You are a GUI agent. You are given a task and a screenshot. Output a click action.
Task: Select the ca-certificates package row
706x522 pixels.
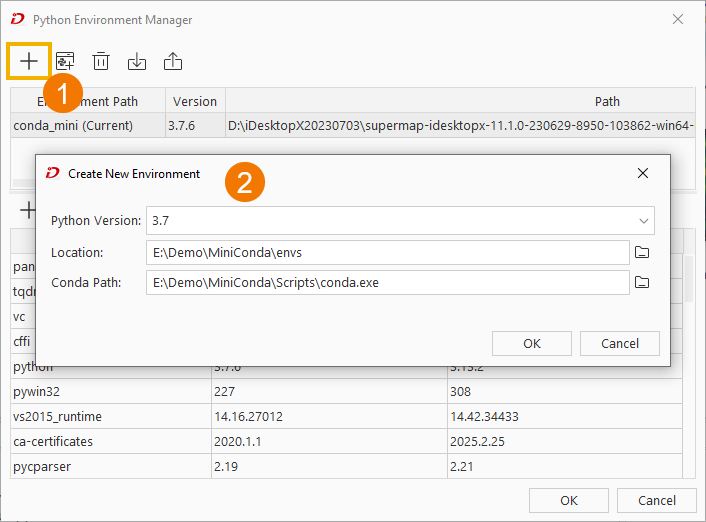click(110, 440)
